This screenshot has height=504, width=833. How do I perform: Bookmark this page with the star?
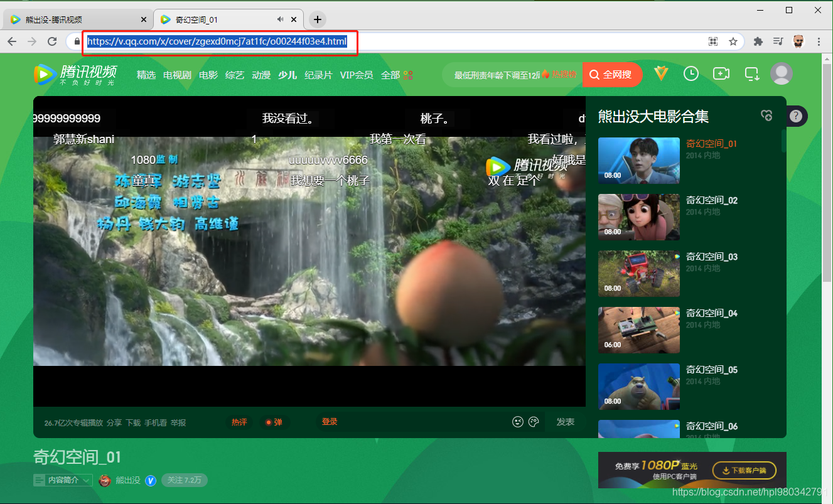[733, 41]
